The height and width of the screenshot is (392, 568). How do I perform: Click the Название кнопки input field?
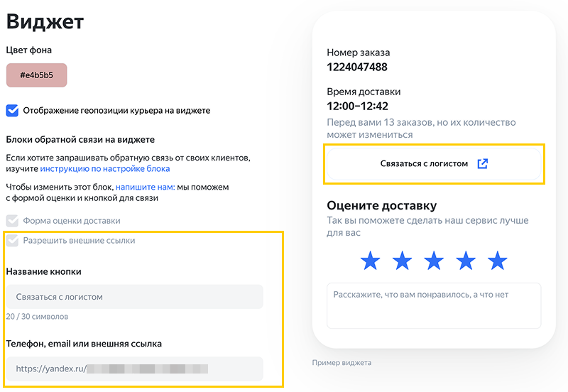134,297
